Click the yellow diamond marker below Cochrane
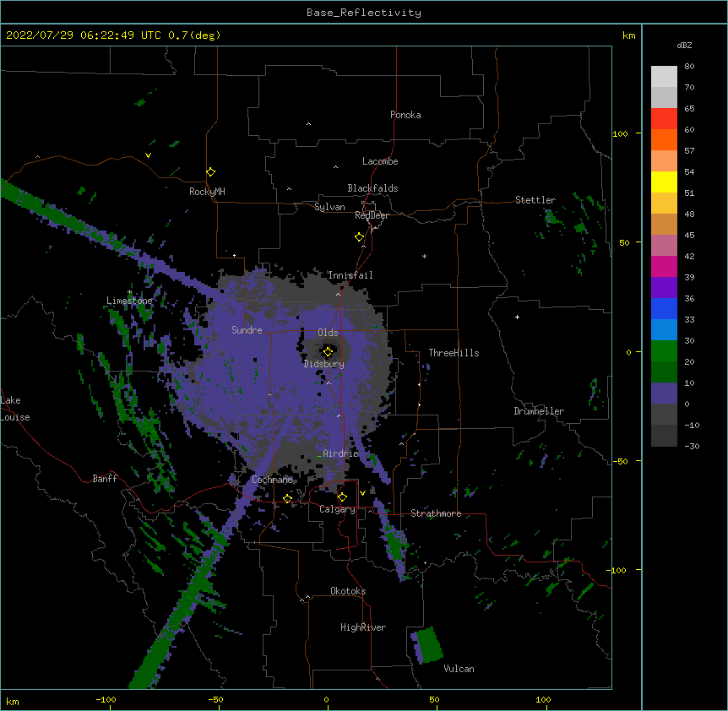The width and height of the screenshot is (728, 711). pos(287,499)
